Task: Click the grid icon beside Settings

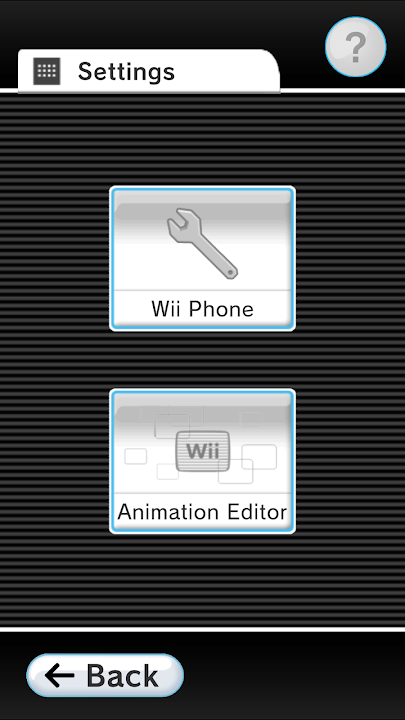Action: 46,71
